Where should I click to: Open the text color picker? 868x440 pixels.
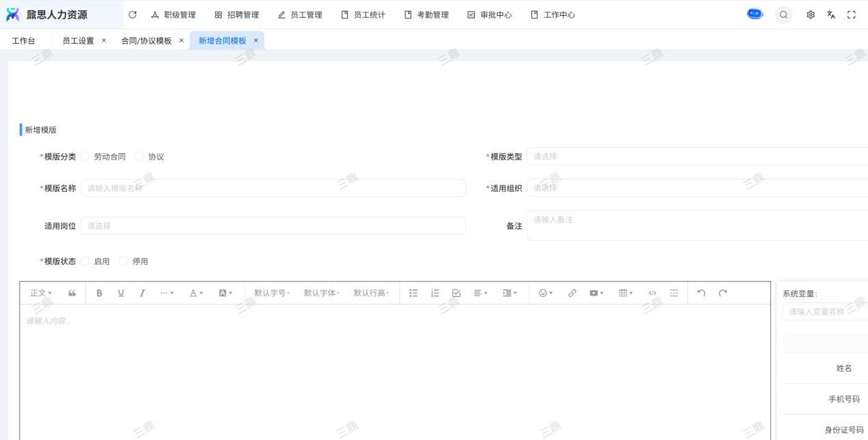pos(196,293)
